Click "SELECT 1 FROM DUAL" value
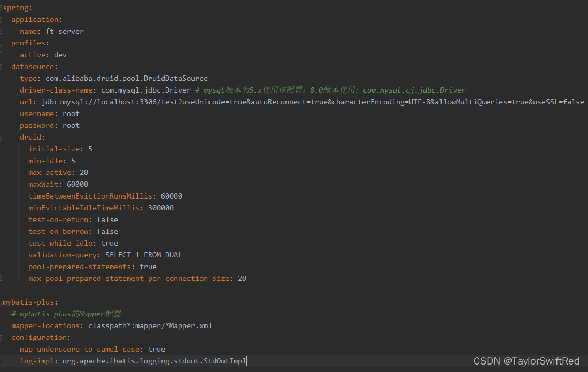This screenshot has height=372, width=588. coord(144,255)
